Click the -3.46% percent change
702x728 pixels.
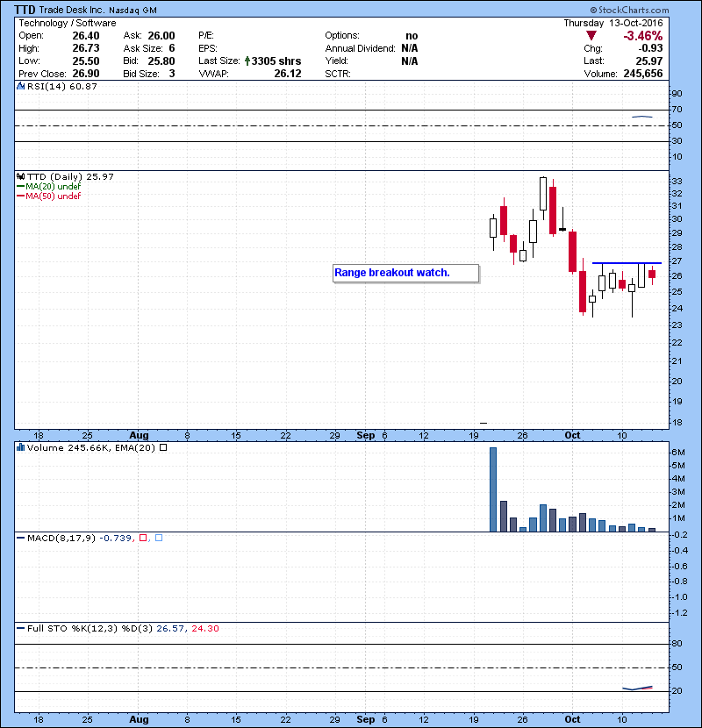click(x=643, y=36)
